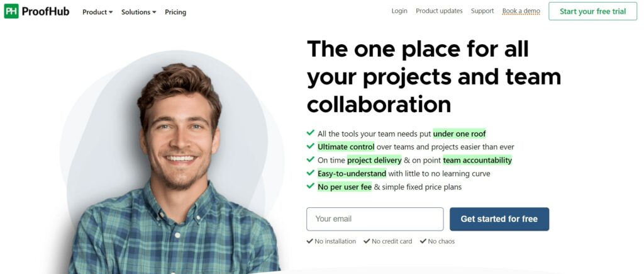Click the 'No credit card' checkmark icon
Screen dimensions: 644x274
coord(367,241)
